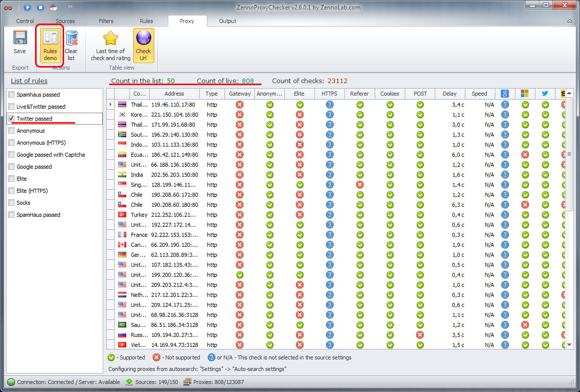
Task: Click the Speed column header
Action: click(x=479, y=94)
